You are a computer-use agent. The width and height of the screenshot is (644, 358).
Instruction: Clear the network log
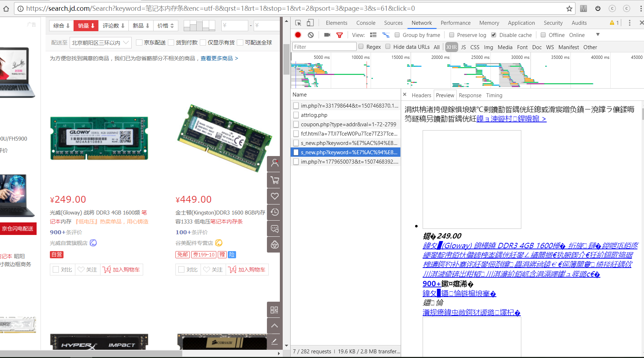click(311, 35)
